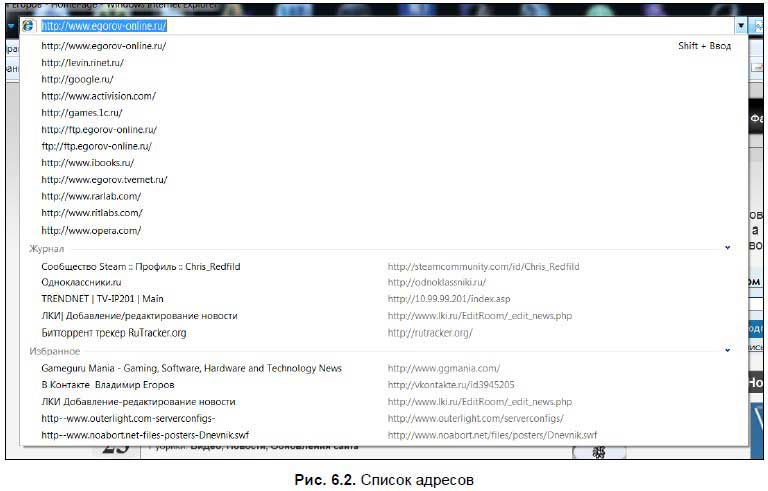Image resolution: width=768 pixels, height=491 pixels.
Task: Open http://www.activision.com/ from address list
Action: point(98,96)
